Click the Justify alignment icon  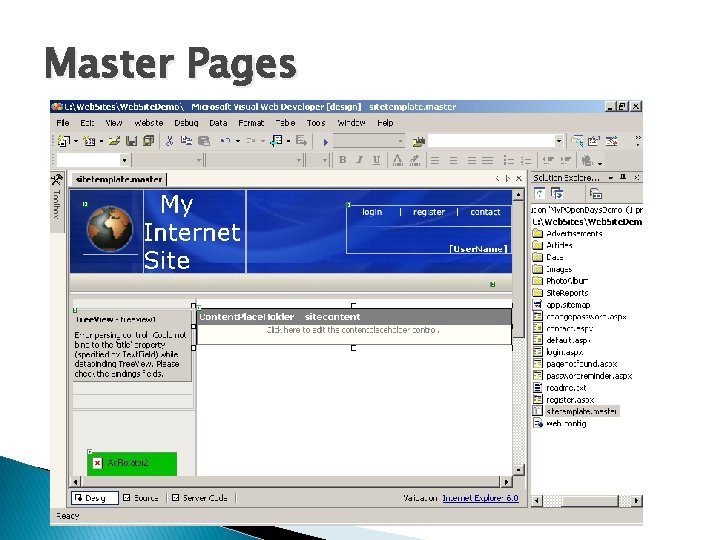click(488, 160)
